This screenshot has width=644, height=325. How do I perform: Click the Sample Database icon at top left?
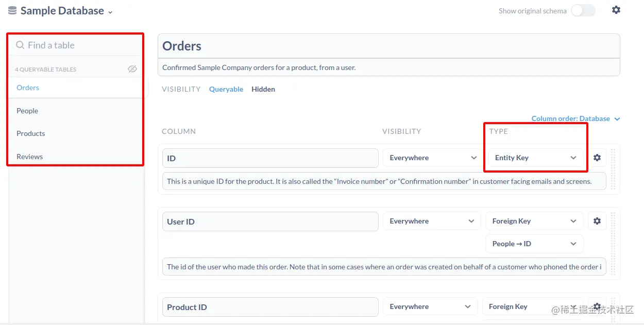[12, 10]
